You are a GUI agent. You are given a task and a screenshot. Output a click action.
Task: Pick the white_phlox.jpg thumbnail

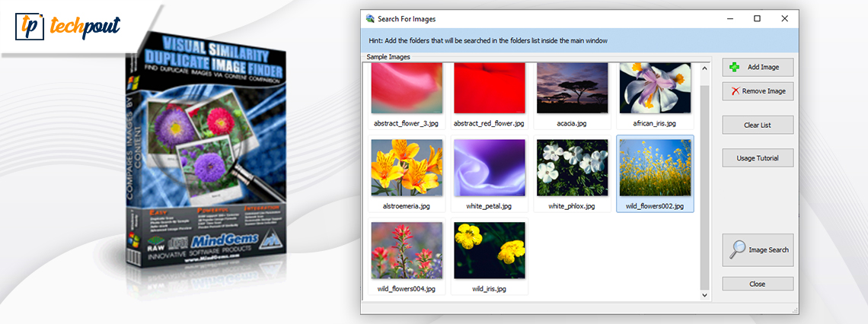pyautogui.click(x=572, y=168)
